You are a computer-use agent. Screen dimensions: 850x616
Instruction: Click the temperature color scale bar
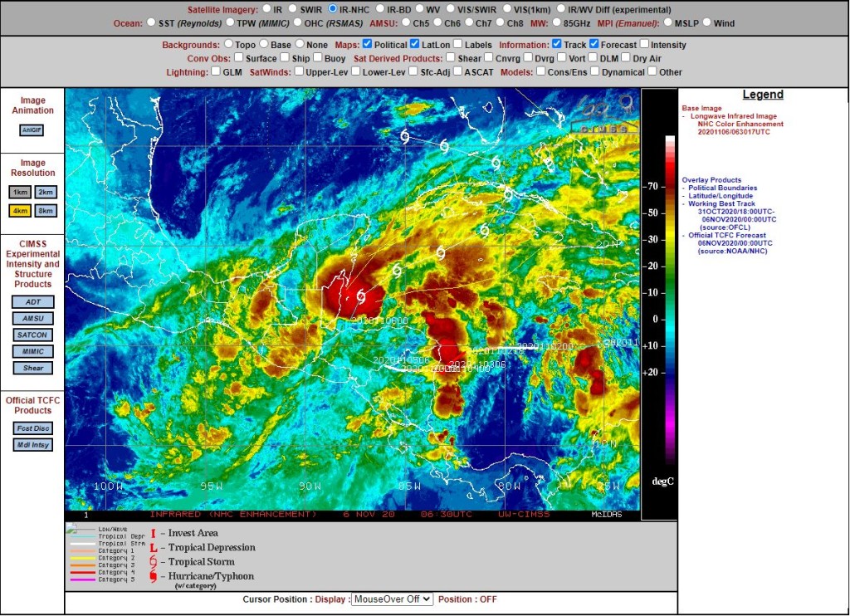(x=670, y=300)
